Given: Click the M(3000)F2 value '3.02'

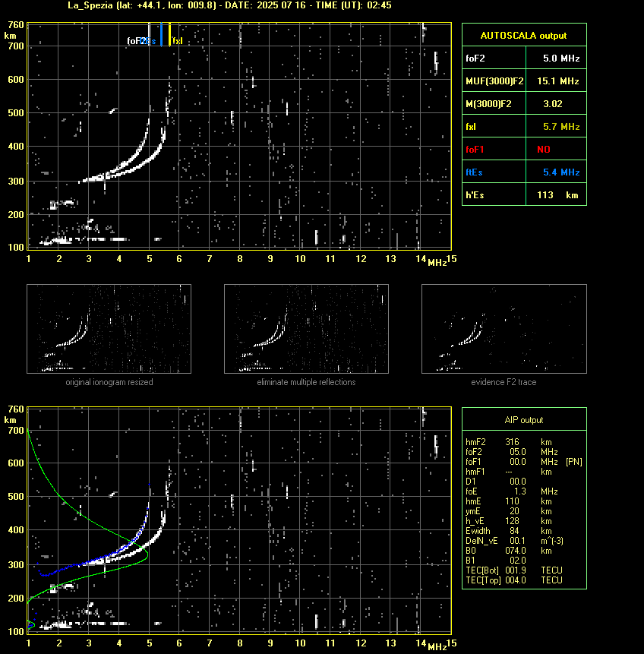Looking at the screenshot, I should tap(553, 104).
